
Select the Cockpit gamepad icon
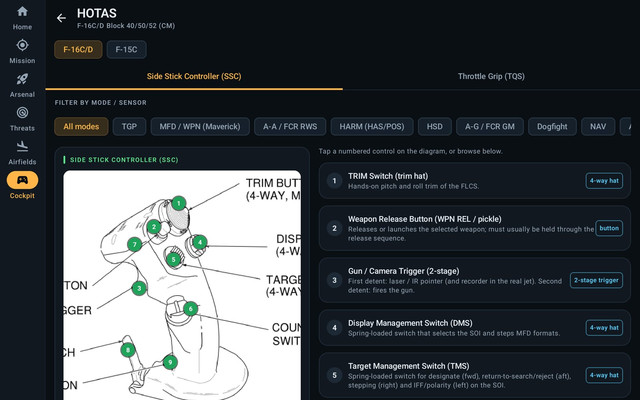[22, 180]
